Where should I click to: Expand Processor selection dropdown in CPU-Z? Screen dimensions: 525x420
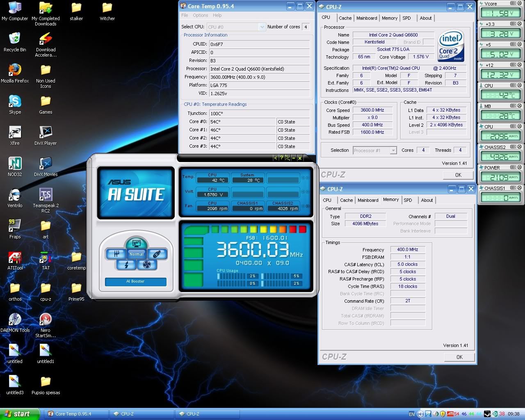[393, 151]
